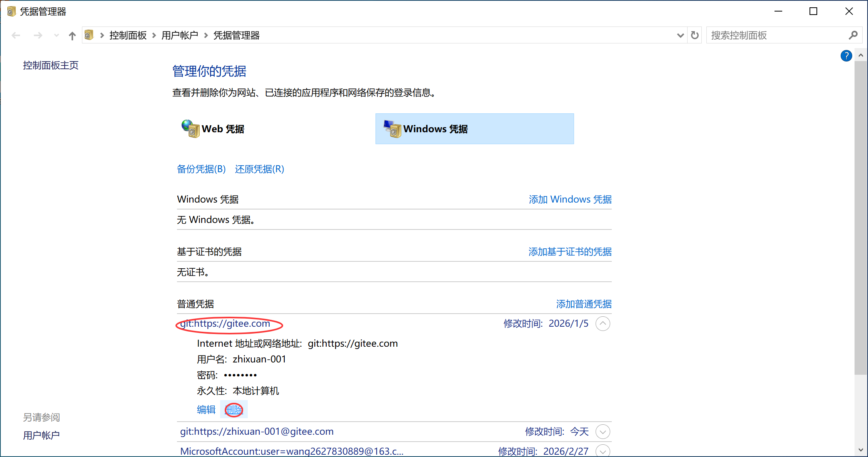The image size is (868, 457).
Task: Click the search magnifier icon
Action: pyautogui.click(x=853, y=35)
